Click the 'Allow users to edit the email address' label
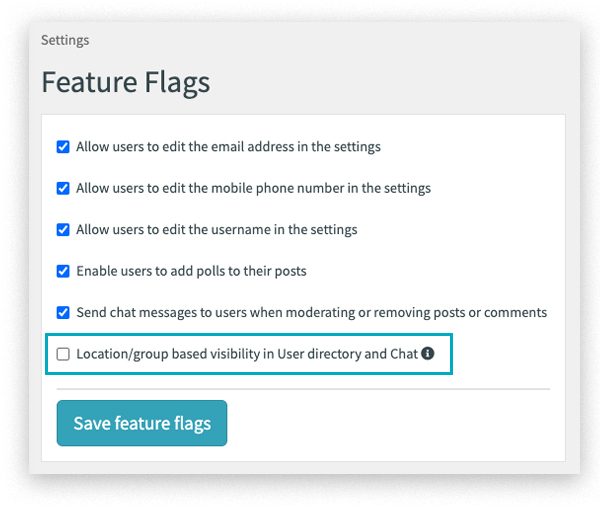The image size is (600, 507). 228,146
